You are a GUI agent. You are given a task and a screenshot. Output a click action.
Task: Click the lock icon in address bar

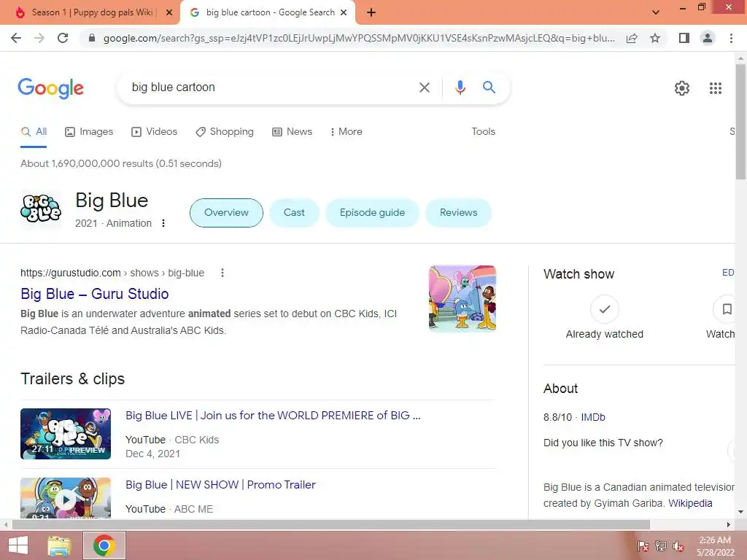[92, 38]
